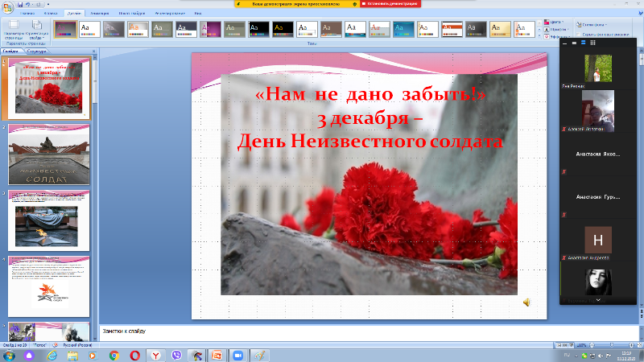
Task: Open Viber from taskbar
Action: 176,356
